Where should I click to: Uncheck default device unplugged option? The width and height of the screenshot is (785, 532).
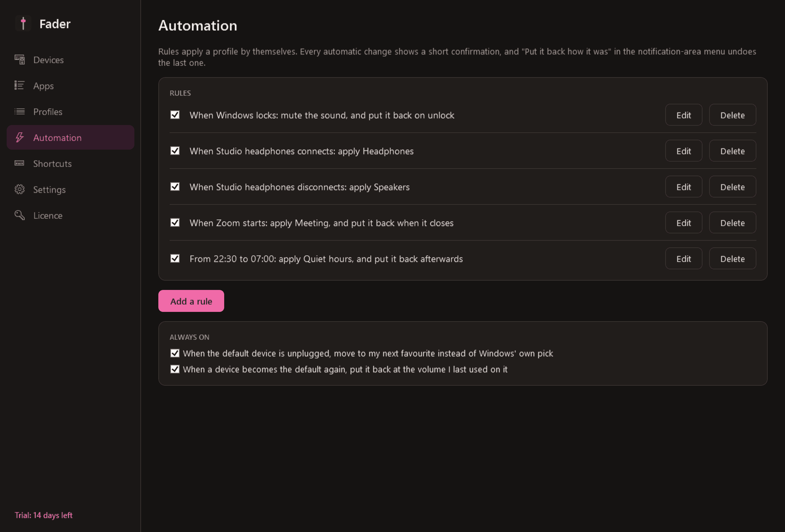175,353
